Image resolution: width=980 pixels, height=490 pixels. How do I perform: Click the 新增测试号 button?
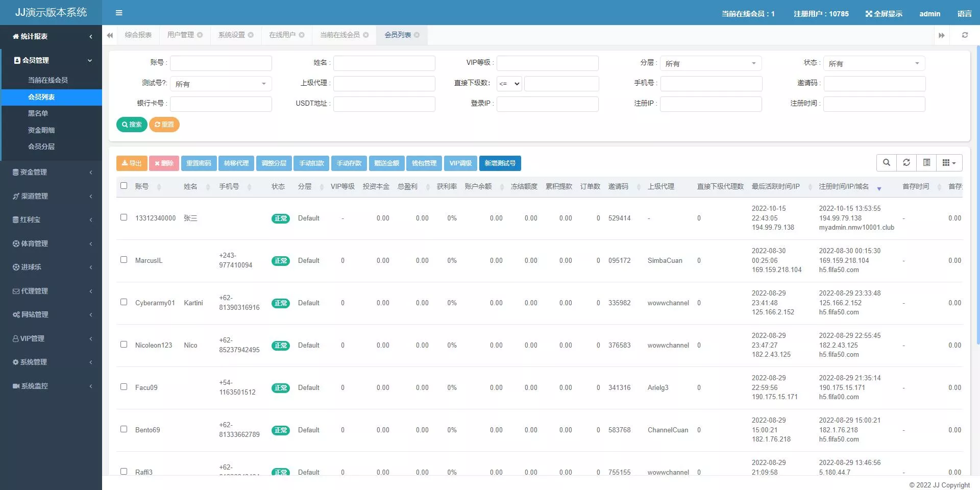coord(500,163)
